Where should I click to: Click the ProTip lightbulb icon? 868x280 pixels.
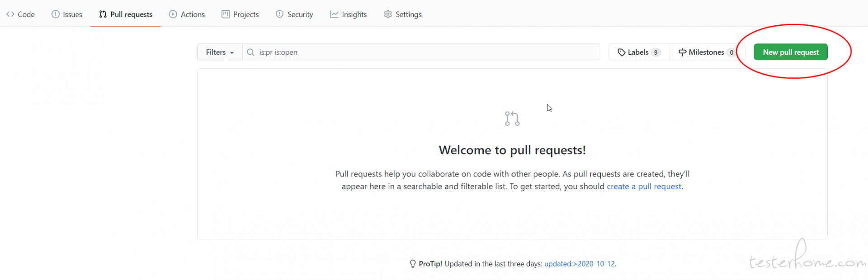coord(413,264)
